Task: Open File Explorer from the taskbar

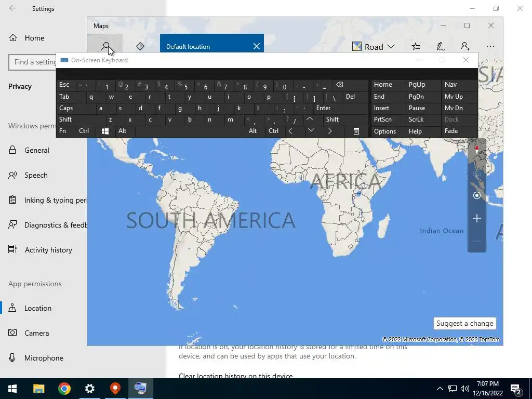Action: (38, 389)
